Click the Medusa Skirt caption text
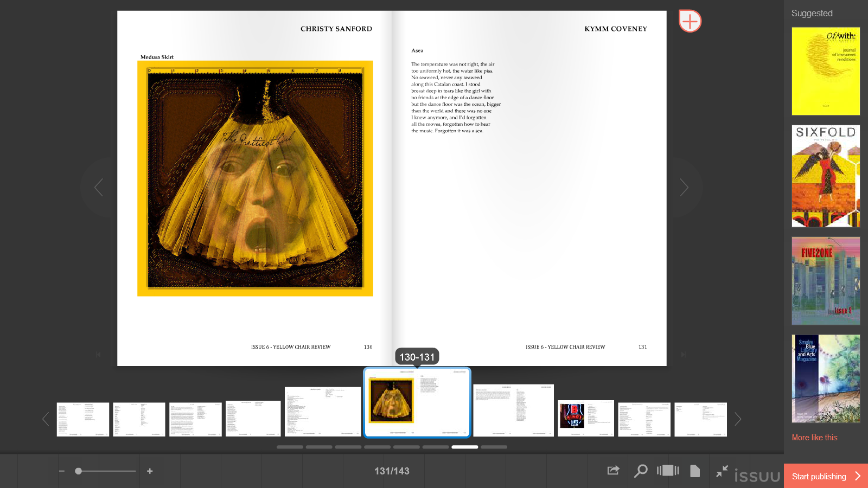The width and height of the screenshot is (868, 488). coord(157,57)
